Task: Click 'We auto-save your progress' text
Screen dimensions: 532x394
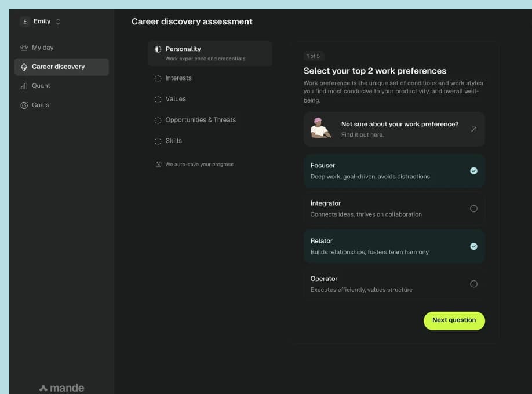Action: [x=199, y=164]
